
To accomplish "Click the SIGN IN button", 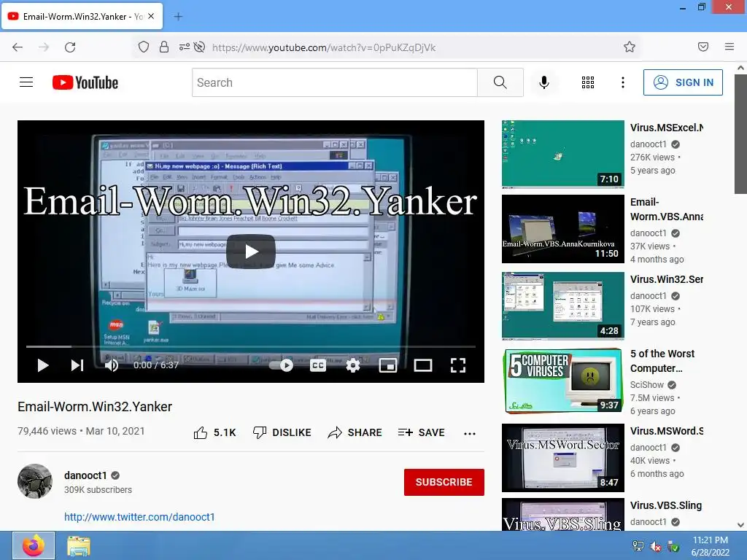I will 683,82.
